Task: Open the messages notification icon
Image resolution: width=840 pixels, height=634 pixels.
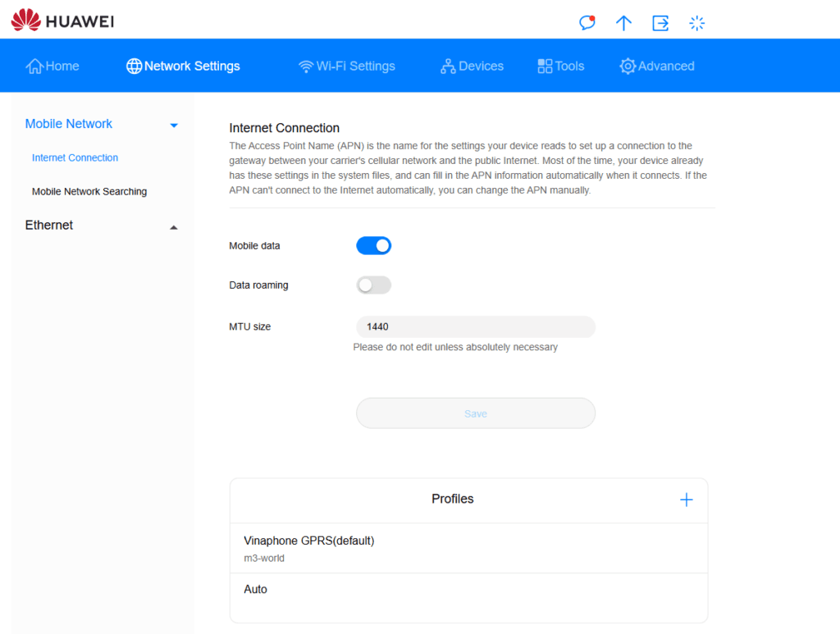Action: point(587,23)
